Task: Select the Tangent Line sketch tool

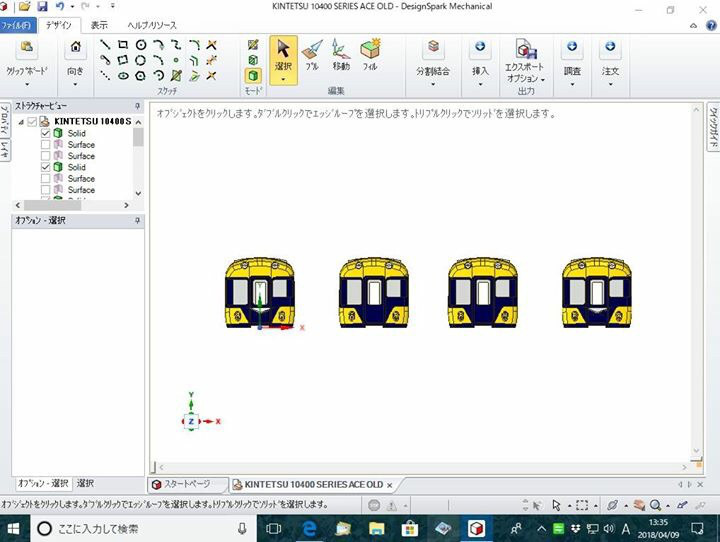Action: click(x=105, y=60)
